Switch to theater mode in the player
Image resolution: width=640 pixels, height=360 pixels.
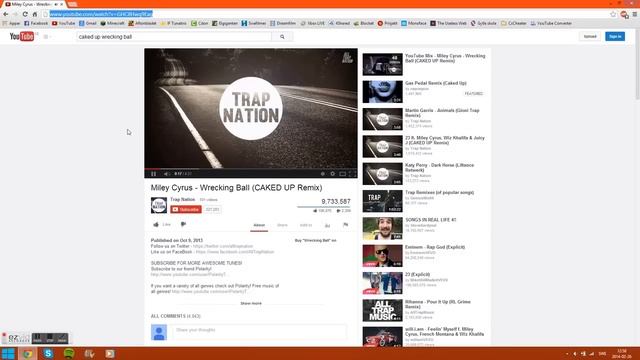pyautogui.click(x=343, y=174)
